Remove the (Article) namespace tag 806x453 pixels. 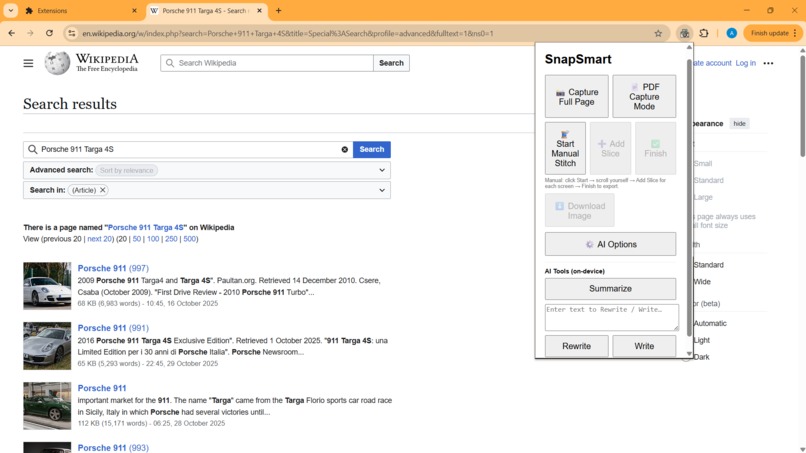[103, 190]
